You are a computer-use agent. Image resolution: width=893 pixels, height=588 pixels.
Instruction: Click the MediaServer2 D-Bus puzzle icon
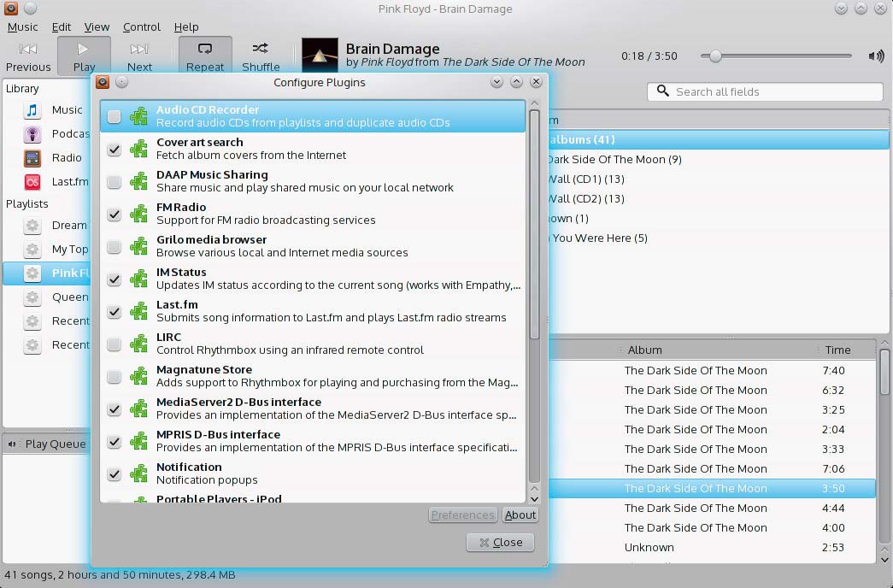pos(138,409)
